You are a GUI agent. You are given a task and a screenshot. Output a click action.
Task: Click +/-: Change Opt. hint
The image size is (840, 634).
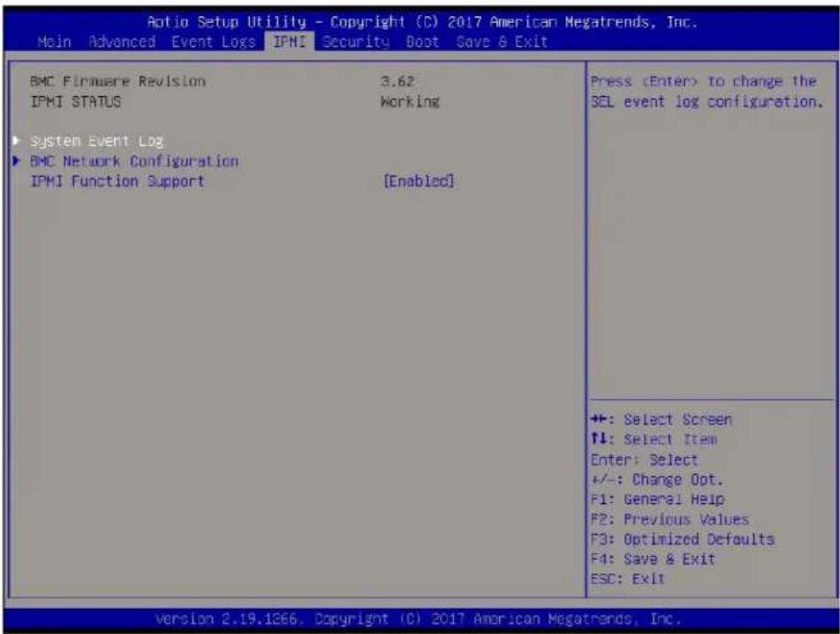coord(657,480)
